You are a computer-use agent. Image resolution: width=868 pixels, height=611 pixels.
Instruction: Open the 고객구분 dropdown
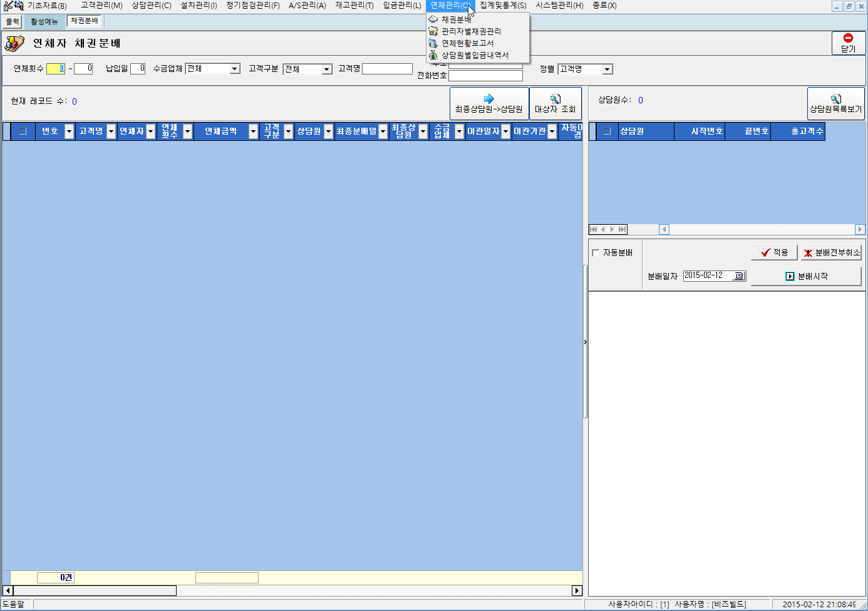coord(327,69)
